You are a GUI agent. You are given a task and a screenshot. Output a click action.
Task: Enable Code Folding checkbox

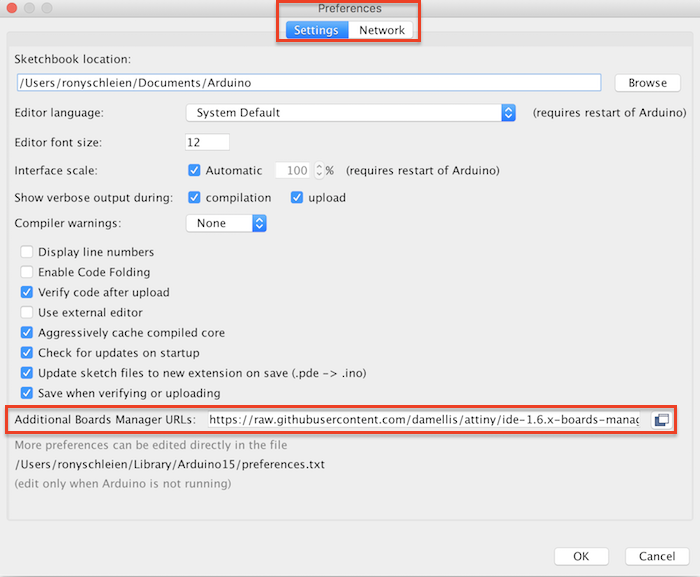[27, 272]
